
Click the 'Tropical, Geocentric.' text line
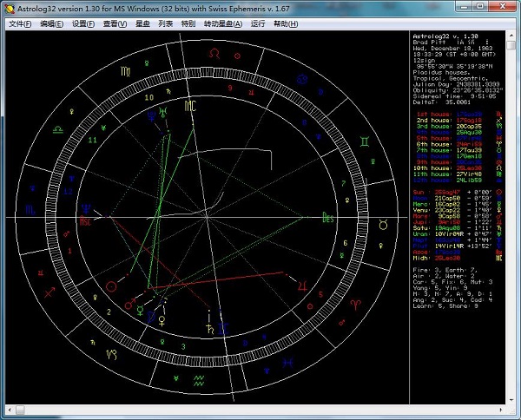[x=449, y=78]
